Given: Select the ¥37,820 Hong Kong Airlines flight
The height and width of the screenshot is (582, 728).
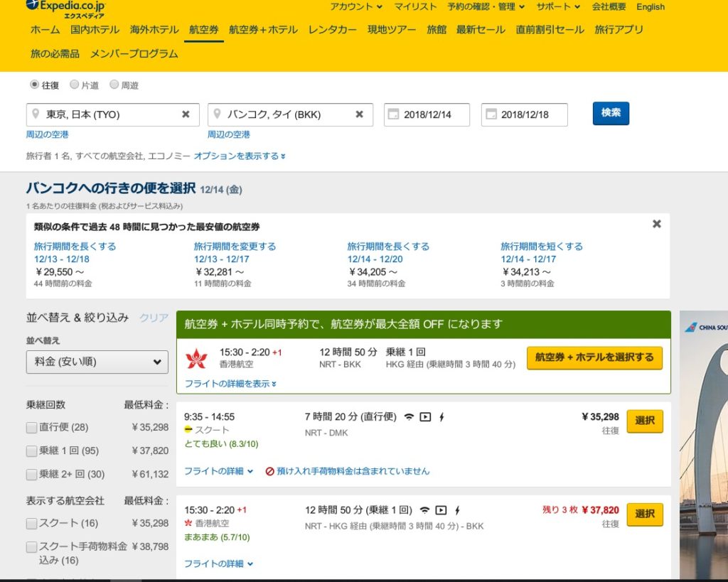Looking at the screenshot, I should [x=644, y=514].
